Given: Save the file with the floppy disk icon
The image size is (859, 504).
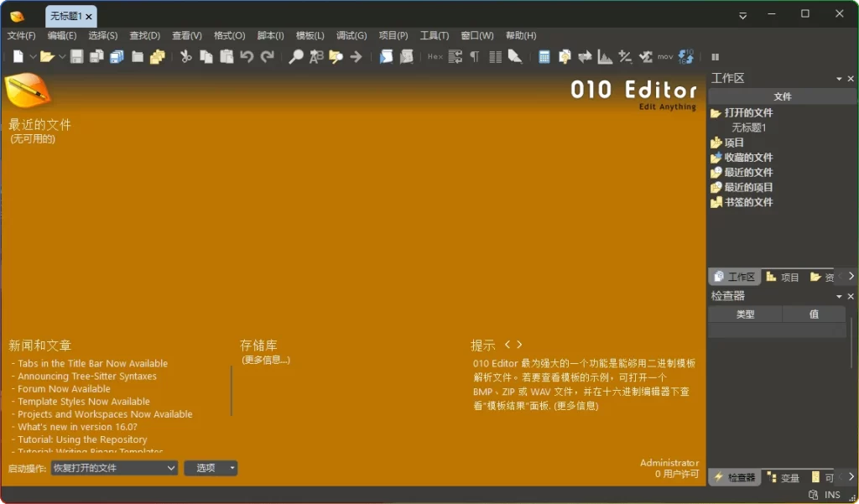Looking at the screenshot, I should [x=76, y=56].
